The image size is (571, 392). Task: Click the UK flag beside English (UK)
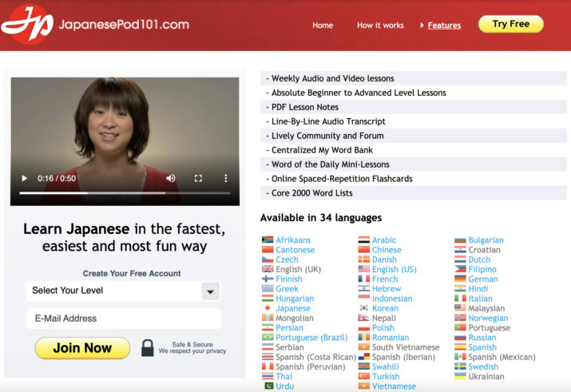(268, 269)
